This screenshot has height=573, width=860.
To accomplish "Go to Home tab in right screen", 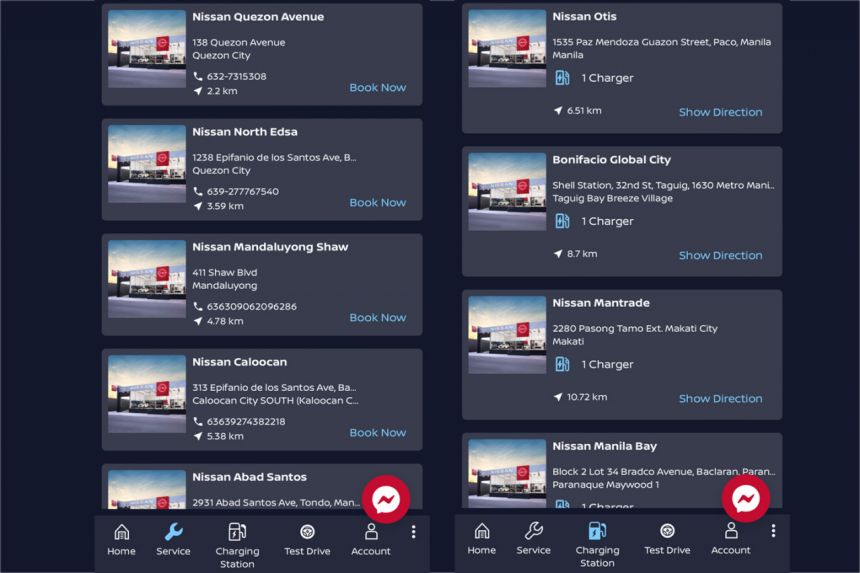I will click(482, 539).
